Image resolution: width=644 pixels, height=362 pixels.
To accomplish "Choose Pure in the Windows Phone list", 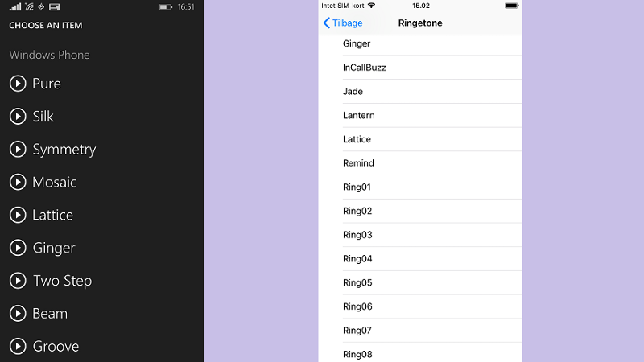I will point(47,84).
